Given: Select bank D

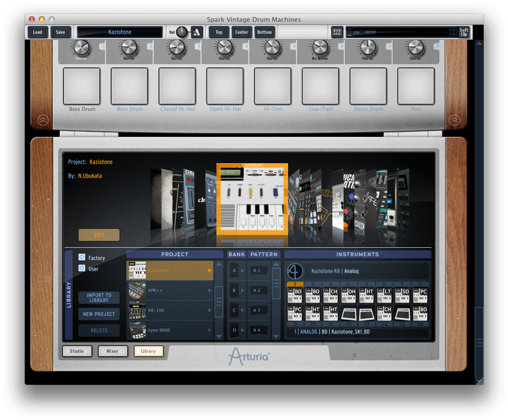Looking at the screenshot, I should [x=234, y=330].
